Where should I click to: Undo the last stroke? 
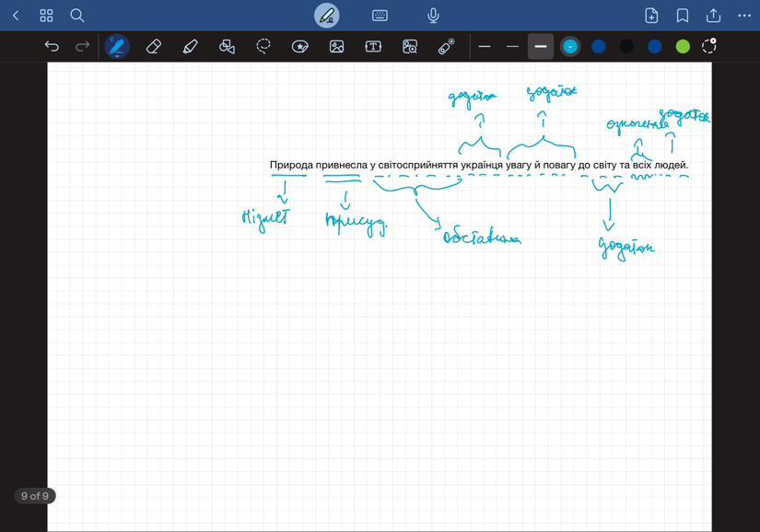pos(52,46)
